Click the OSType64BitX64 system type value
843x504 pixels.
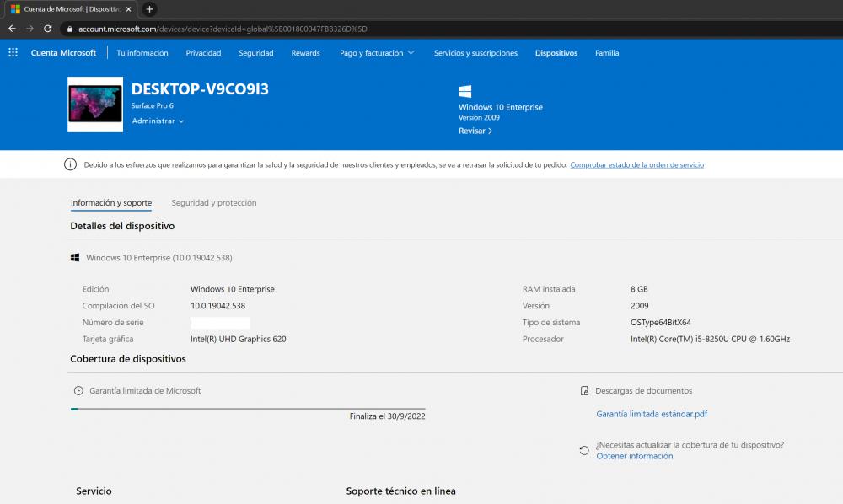[661, 323]
